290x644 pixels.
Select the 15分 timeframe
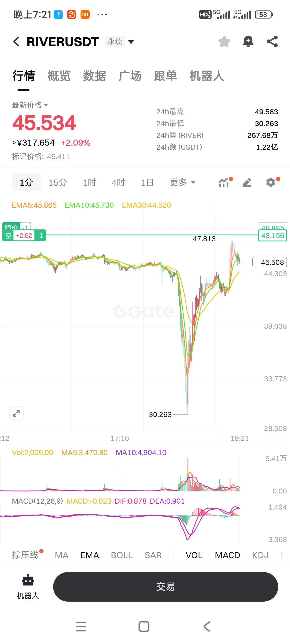(58, 182)
